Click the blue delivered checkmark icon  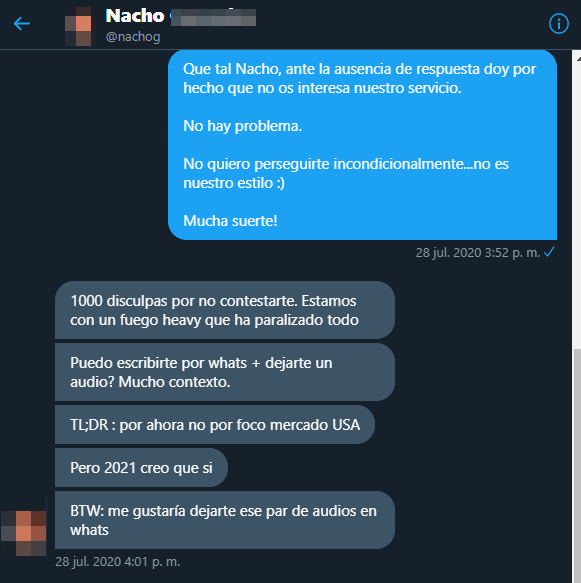(549, 252)
